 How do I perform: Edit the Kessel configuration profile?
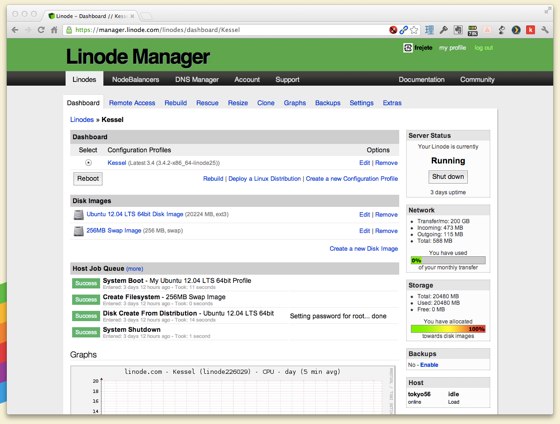[x=365, y=163]
